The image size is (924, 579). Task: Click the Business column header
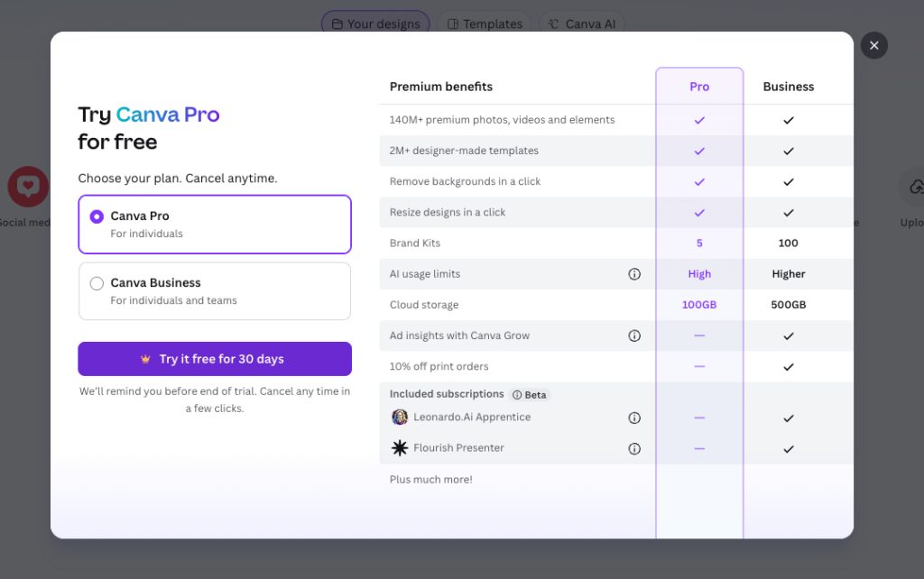(789, 87)
